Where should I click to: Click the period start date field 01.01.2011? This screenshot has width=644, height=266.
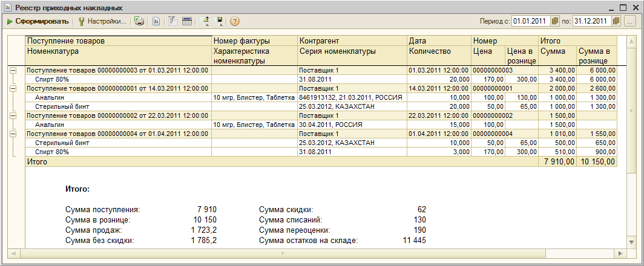tap(531, 21)
